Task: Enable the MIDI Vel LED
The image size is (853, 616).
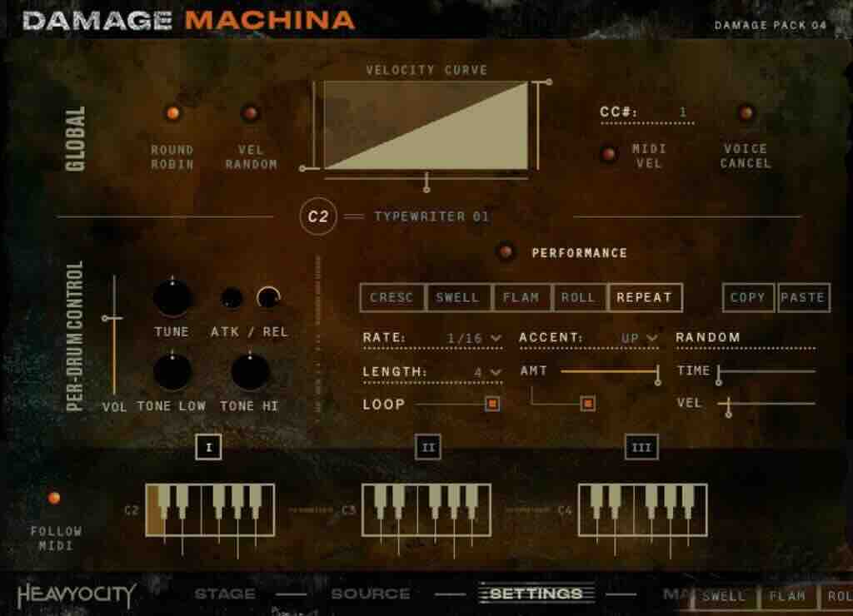Action: coord(609,154)
